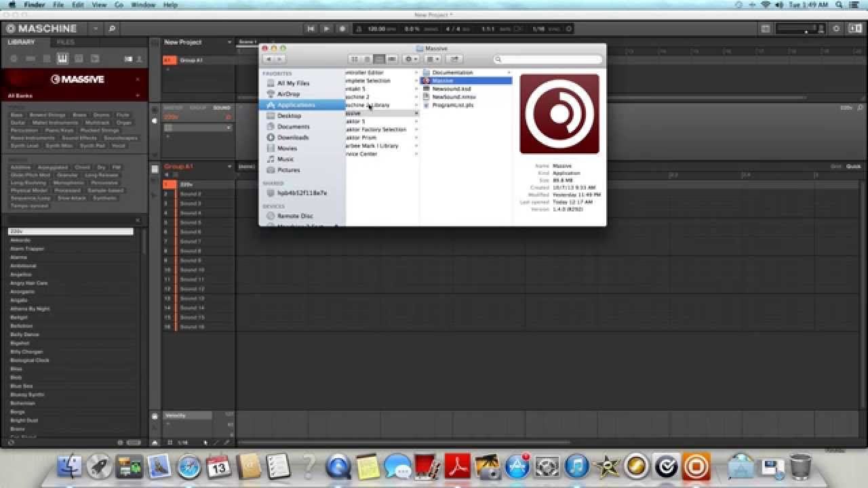Switch Finder to list view

click(x=368, y=60)
